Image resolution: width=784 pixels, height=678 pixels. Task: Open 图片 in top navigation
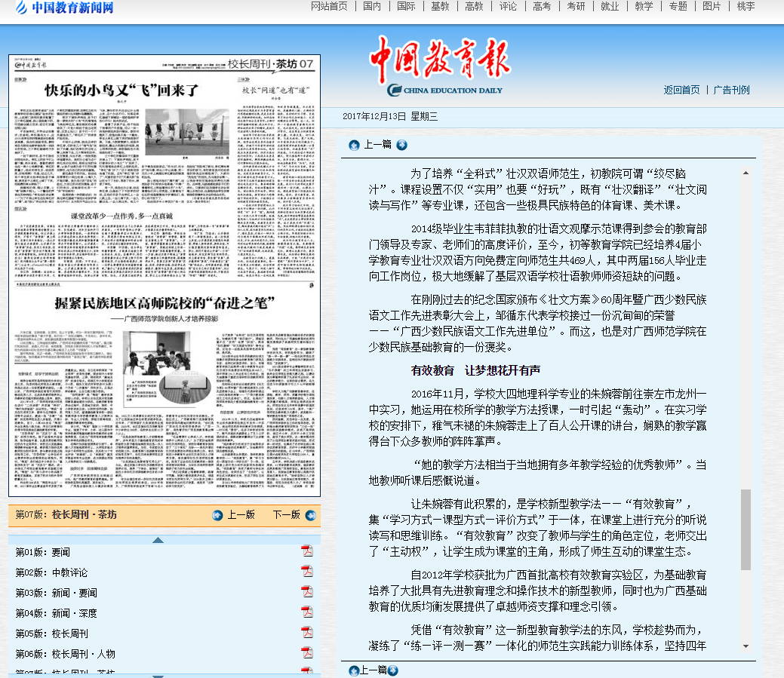(712, 7)
